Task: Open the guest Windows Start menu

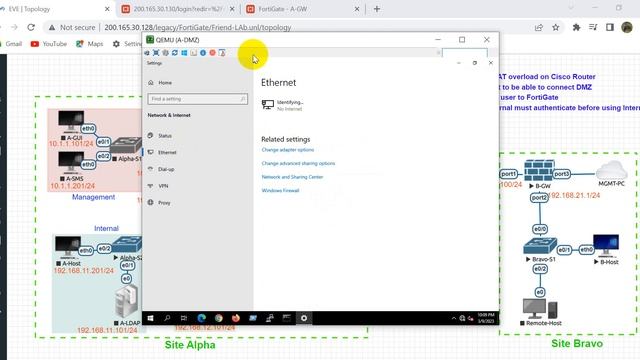Action: click(x=150, y=318)
